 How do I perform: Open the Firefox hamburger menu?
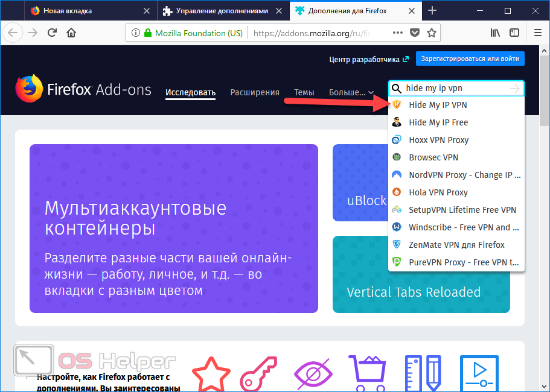pos(537,33)
